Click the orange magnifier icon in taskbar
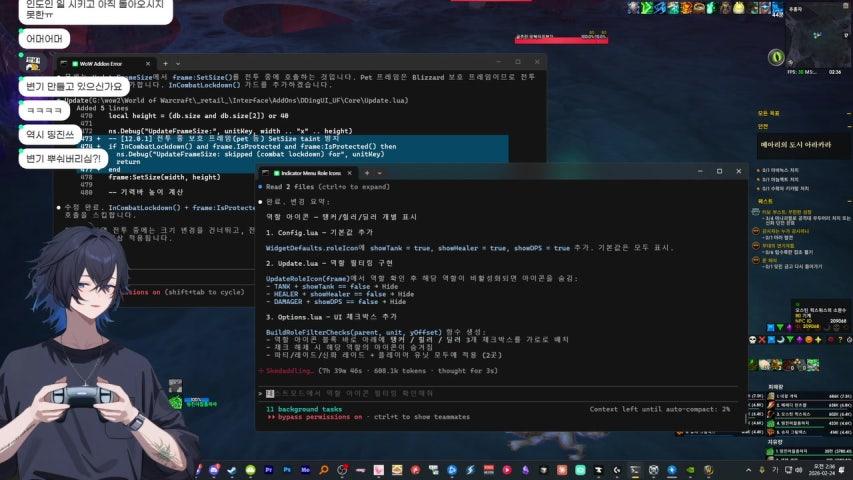Screen dimensions: 853x480 coord(324,470)
